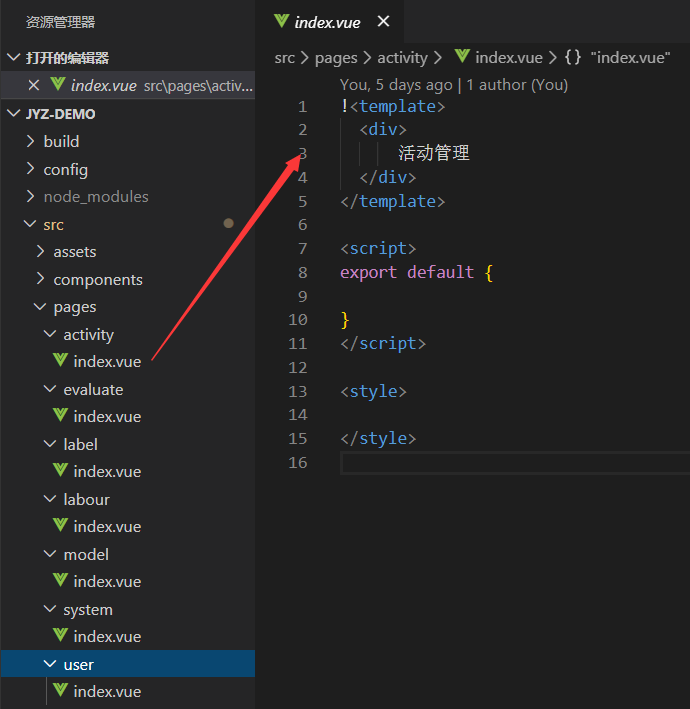
Task: Select the index.vue editor tab
Action: click(330, 21)
